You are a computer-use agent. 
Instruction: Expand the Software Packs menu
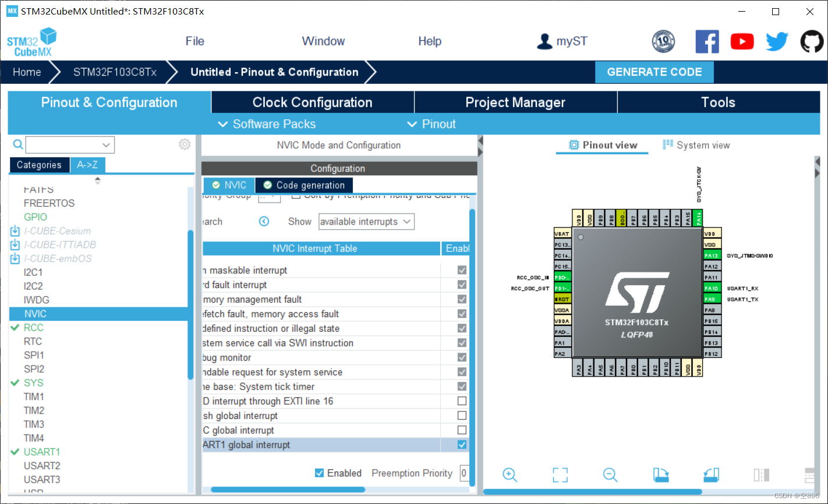tap(267, 124)
